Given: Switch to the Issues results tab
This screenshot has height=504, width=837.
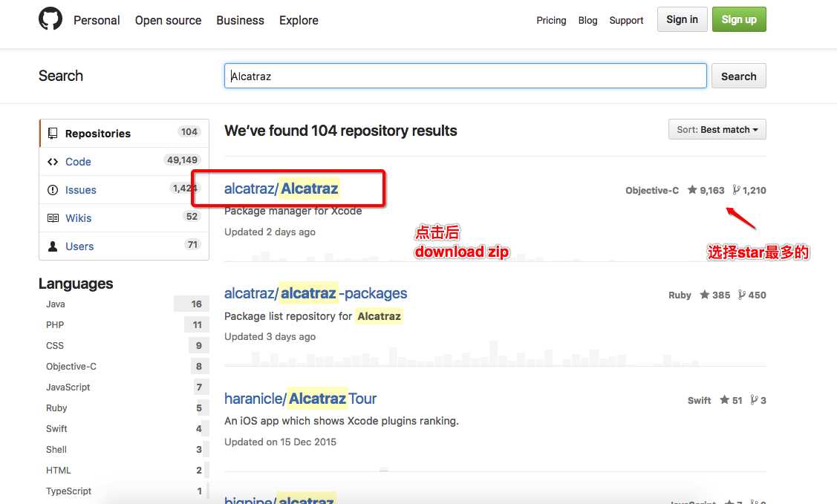Looking at the screenshot, I should (124, 190).
